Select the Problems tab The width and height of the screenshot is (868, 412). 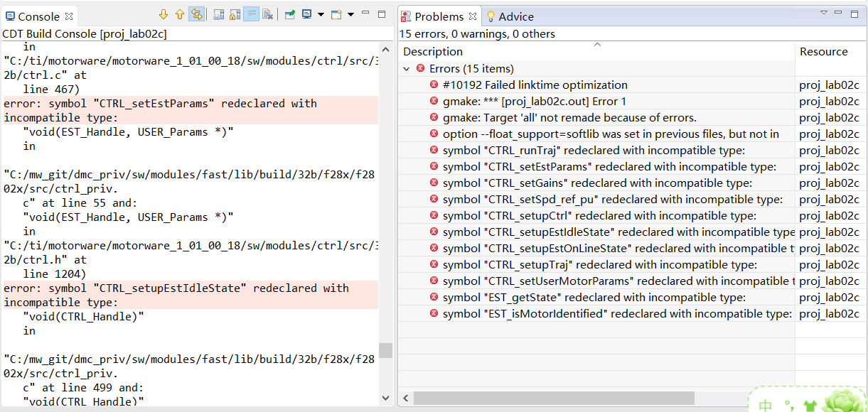[439, 16]
